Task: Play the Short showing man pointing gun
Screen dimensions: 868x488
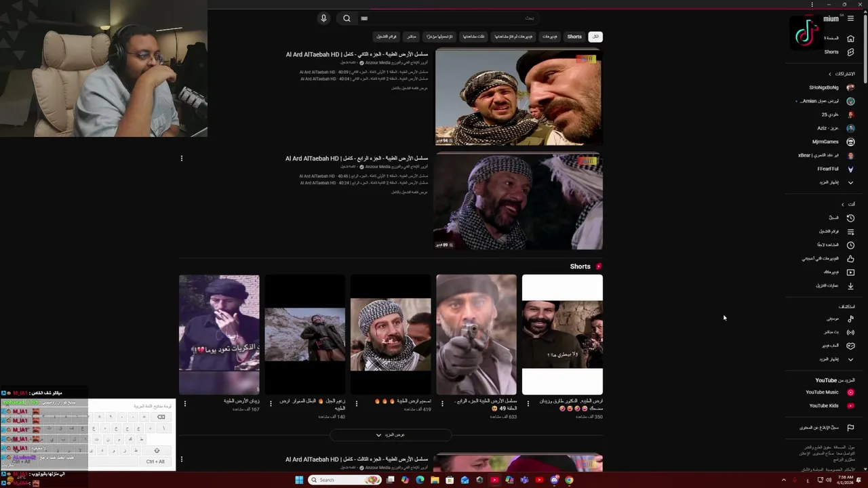Action: (x=476, y=334)
